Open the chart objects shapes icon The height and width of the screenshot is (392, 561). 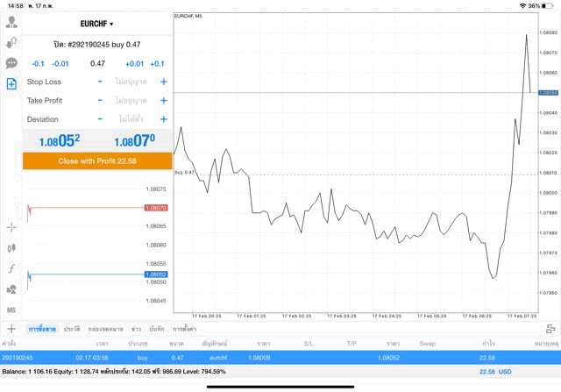(x=11, y=289)
